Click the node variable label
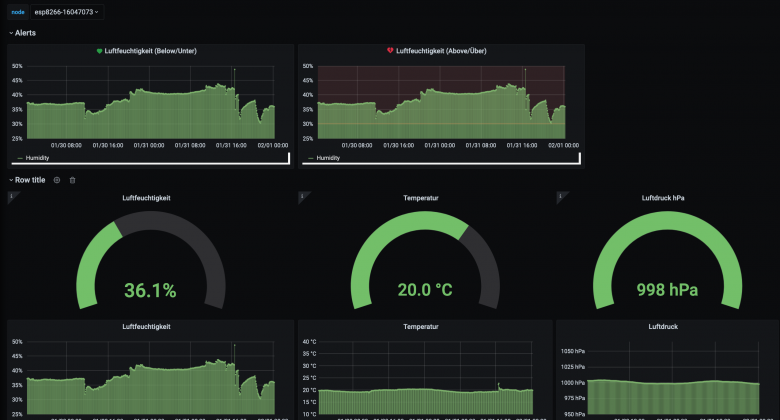The height and width of the screenshot is (420, 780). click(x=18, y=12)
